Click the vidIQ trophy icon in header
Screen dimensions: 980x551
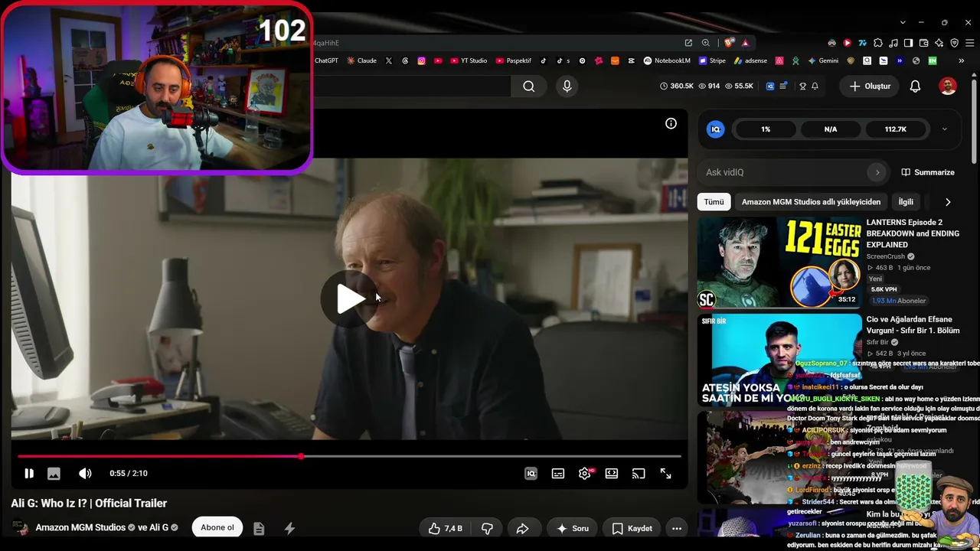pyautogui.click(x=802, y=86)
